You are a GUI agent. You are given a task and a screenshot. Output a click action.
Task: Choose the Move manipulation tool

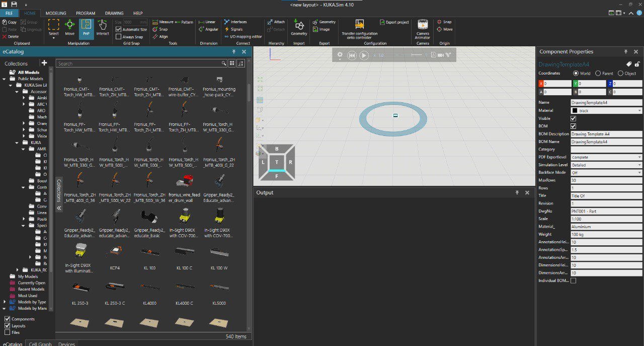coord(70,28)
